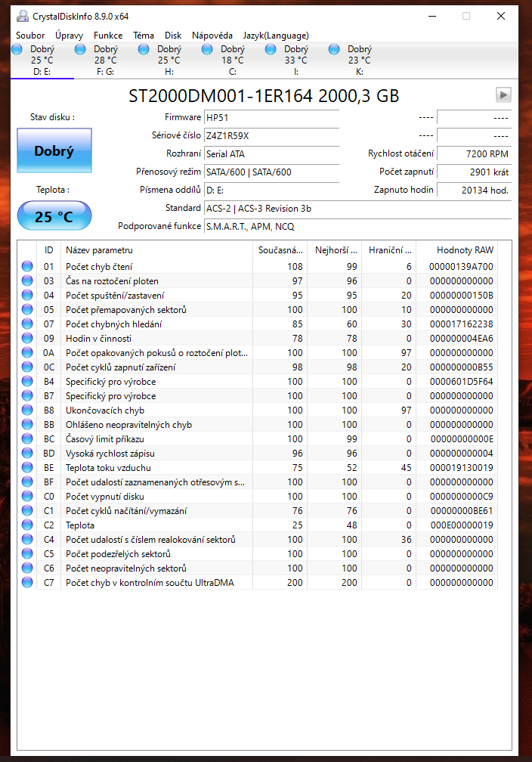Click status orb for ID 07 row

(27, 324)
